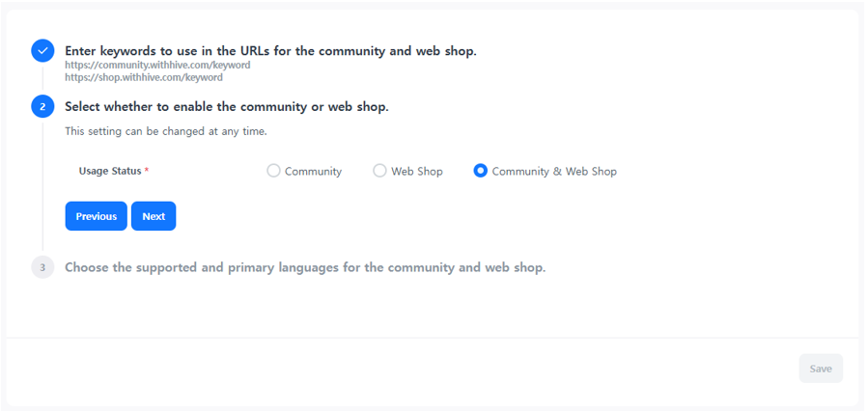Click the red required asterisk beside Usage Status
This screenshot has width=868, height=411.
(147, 171)
